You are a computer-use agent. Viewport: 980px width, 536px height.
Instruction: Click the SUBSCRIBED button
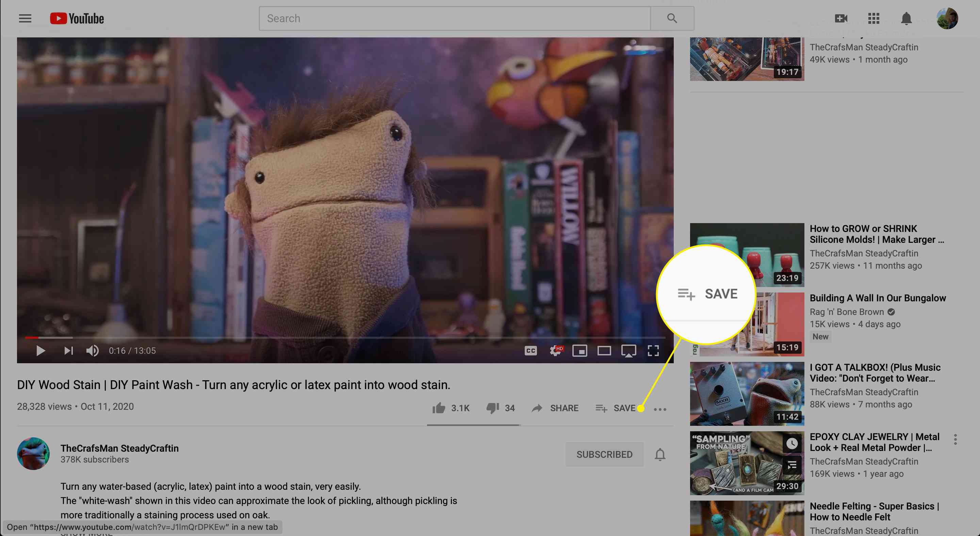click(605, 454)
